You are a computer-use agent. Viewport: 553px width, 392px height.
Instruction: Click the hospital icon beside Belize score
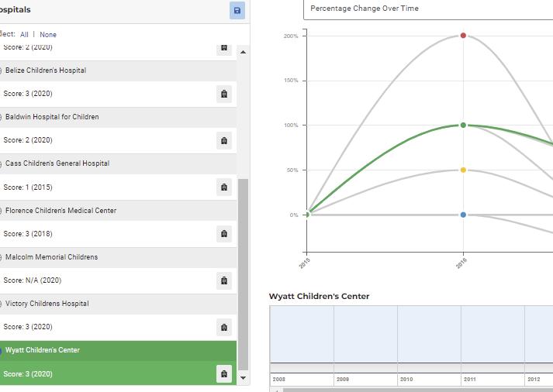coord(224,94)
